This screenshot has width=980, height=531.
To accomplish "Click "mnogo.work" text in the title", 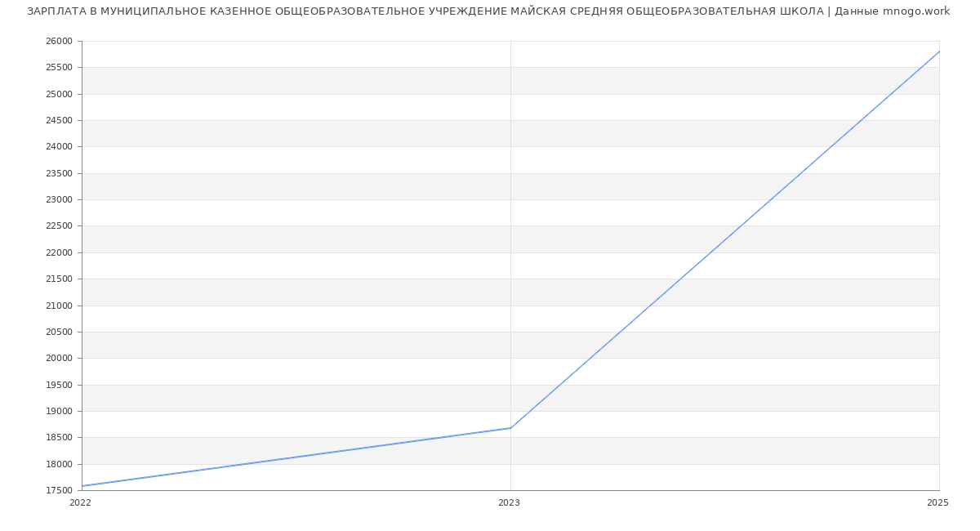I will click(915, 11).
